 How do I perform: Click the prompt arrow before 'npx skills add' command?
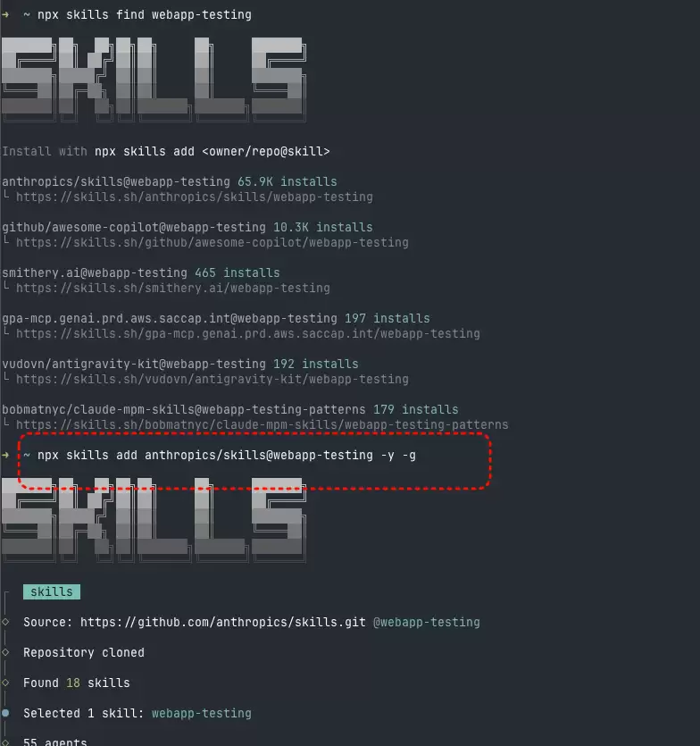pyautogui.click(x=5, y=456)
